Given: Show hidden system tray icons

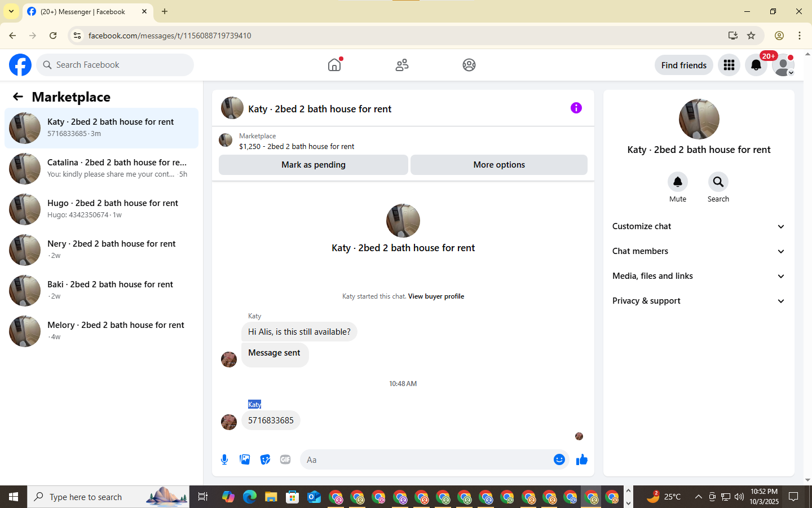Looking at the screenshot, I should click(698, 497).
